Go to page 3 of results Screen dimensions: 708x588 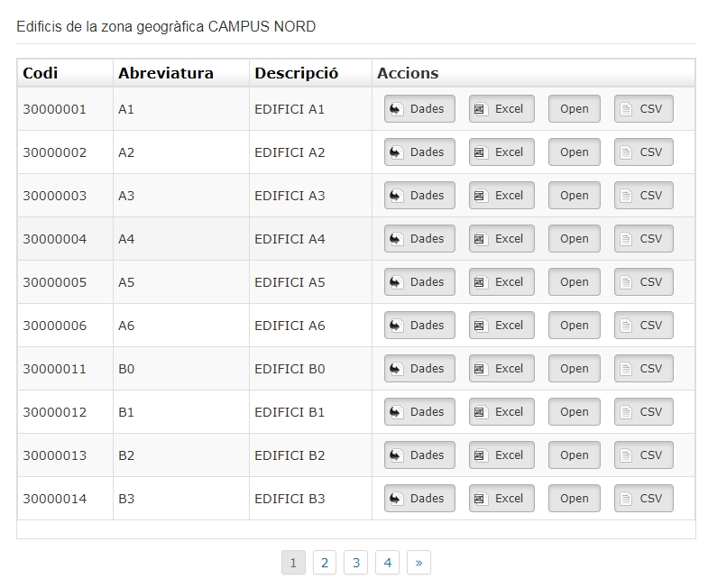[x=355, y=563]
